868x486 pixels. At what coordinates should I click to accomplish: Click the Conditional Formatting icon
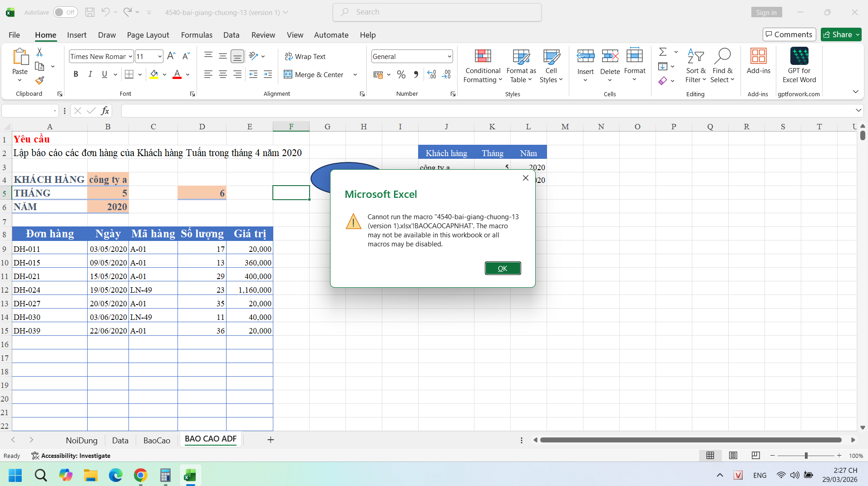point(483,56)
